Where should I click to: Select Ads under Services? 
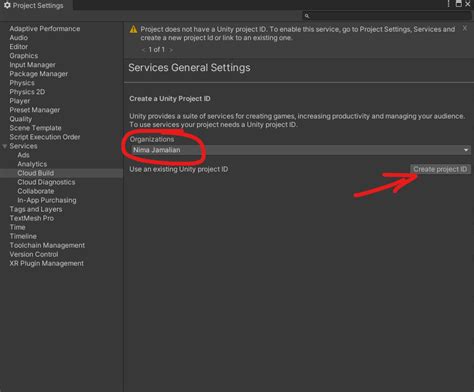click(x=23, y=155)
